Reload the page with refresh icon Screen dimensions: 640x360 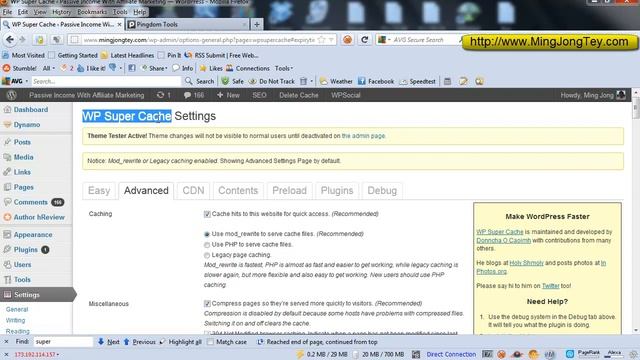point(364,40)
